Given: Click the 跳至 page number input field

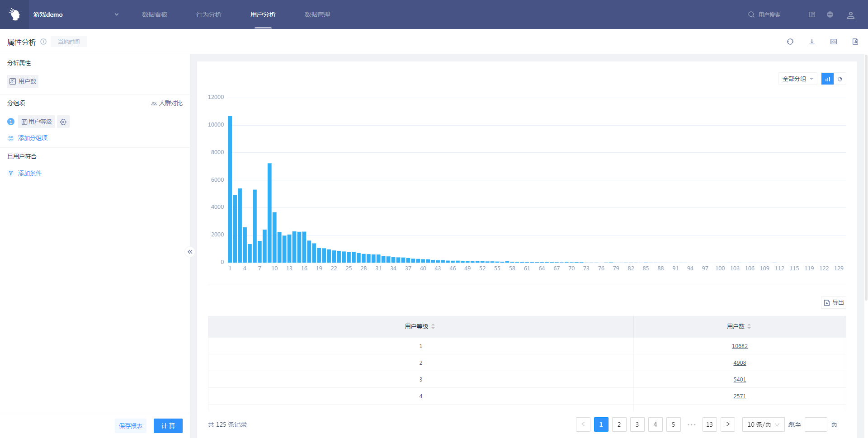Looking at the screenshot, I should (x=816, y=424).
